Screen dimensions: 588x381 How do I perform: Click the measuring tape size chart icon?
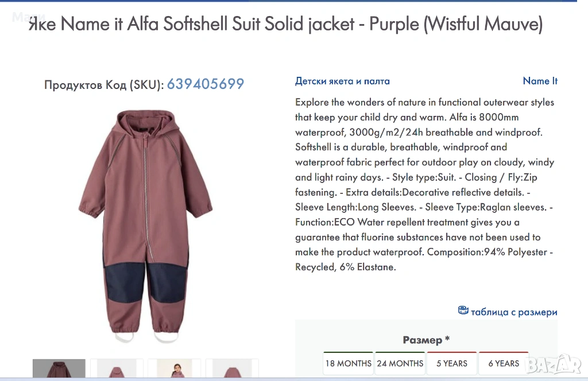(x=463, y=310)
